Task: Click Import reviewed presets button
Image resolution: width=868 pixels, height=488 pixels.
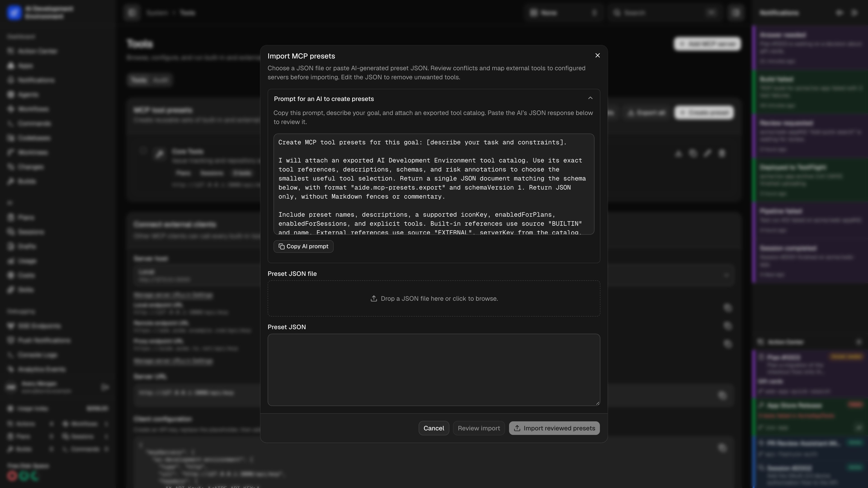Action: [554, 428]
